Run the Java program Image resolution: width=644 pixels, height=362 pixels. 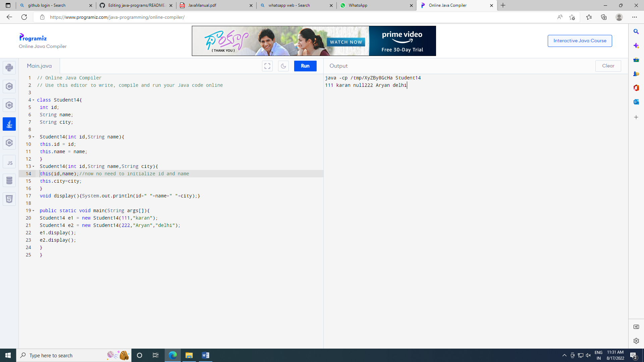pos(305,66)
